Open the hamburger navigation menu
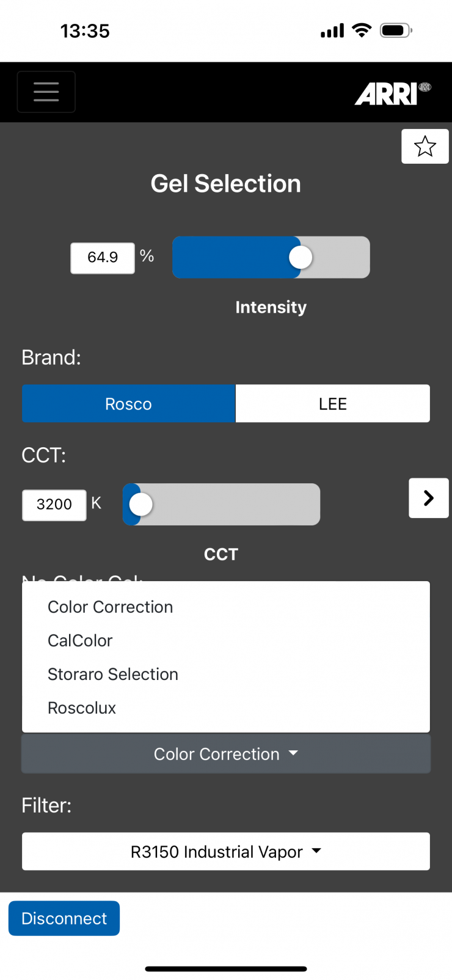Image resolution: width=452 pixels, height=980 pixels. [46, 92]
